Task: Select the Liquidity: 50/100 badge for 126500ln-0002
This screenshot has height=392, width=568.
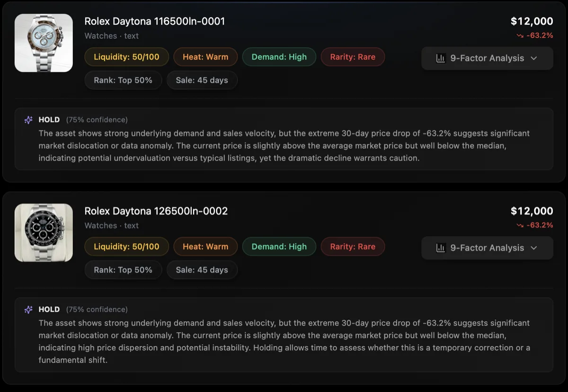Action: pos(126,247)
